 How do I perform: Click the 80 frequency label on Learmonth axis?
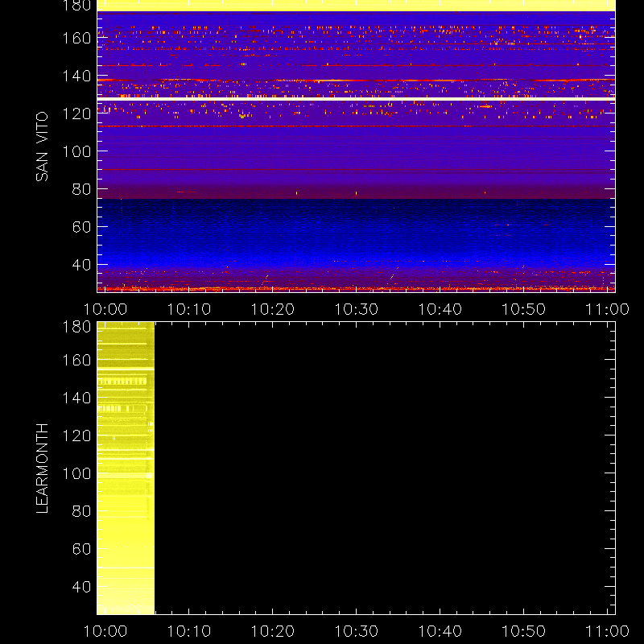coord(81,511)
